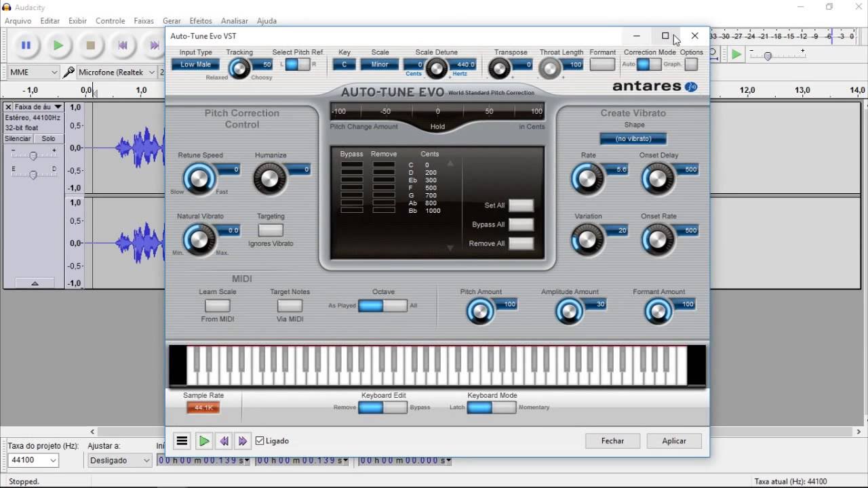Toggle Keyboard Edit Remove/Bypass switch

tap(382, 407)
